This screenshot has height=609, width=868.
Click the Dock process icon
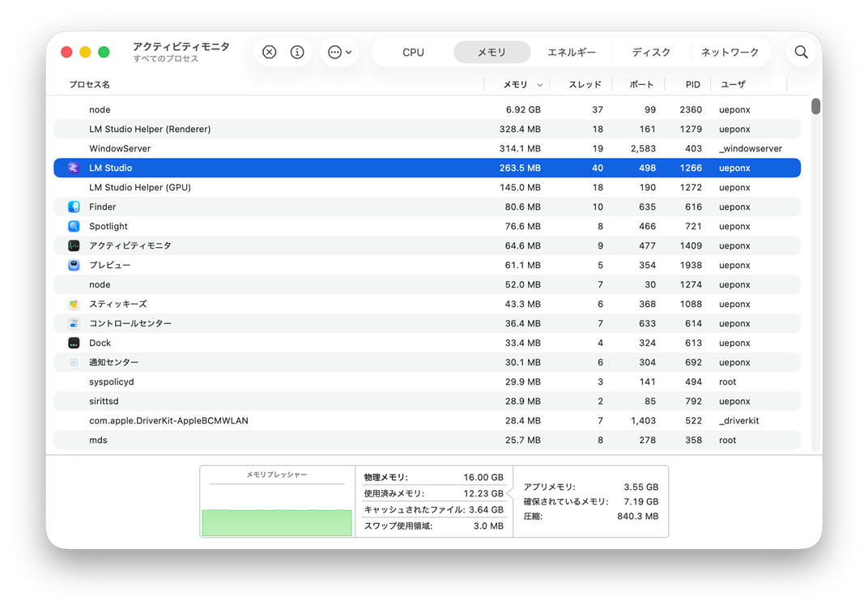pos(74,343)
